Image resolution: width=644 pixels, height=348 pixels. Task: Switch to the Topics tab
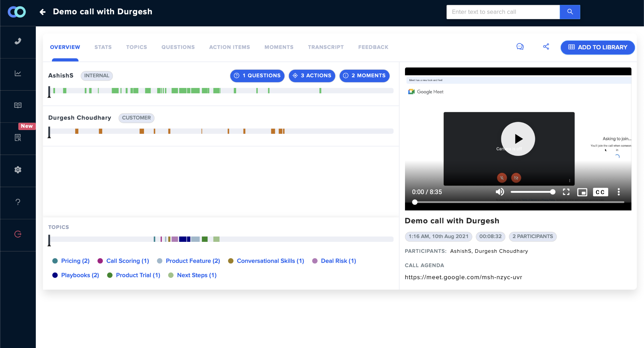point(136,47)
